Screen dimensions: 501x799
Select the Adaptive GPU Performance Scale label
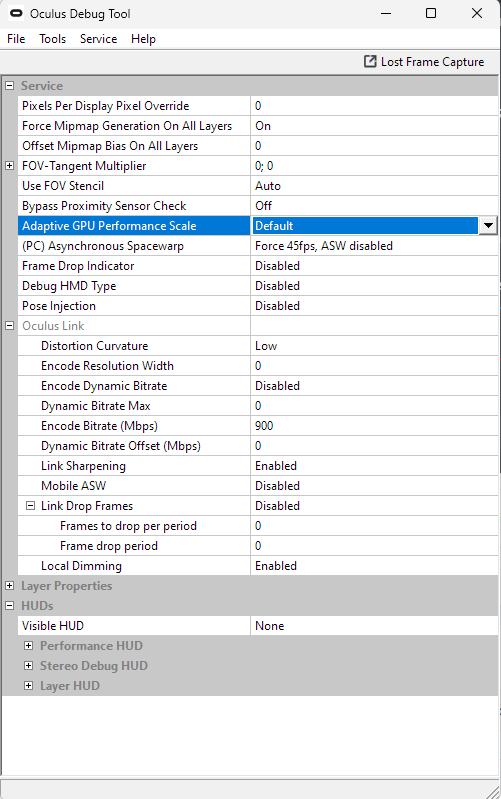109,226
